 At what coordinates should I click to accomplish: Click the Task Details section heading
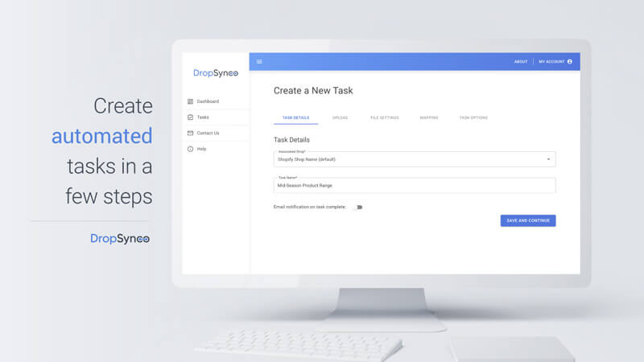(x=291, y=140)
